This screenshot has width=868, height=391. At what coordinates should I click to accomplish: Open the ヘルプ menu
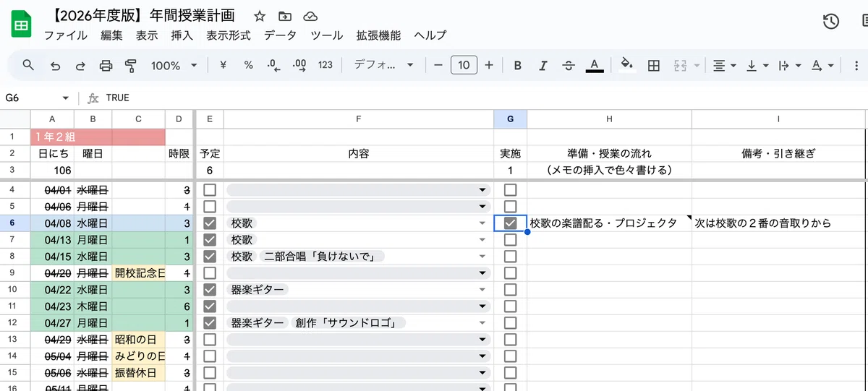[x=430, y=35]
